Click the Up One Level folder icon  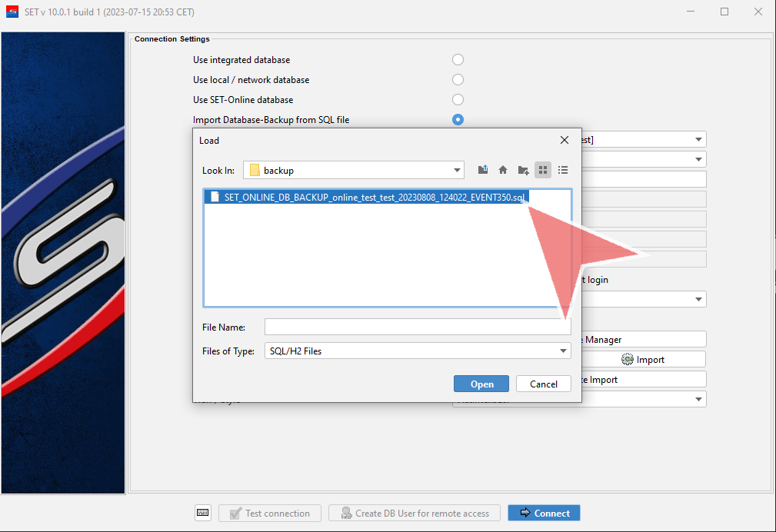(x=483, y=170)
